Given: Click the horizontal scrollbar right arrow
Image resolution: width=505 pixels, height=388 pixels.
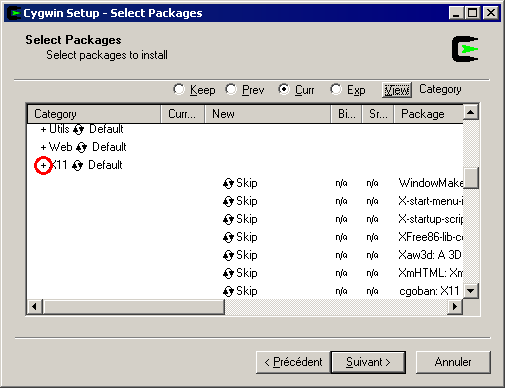Looking at the screenshot, I should (x=455, y=306).
